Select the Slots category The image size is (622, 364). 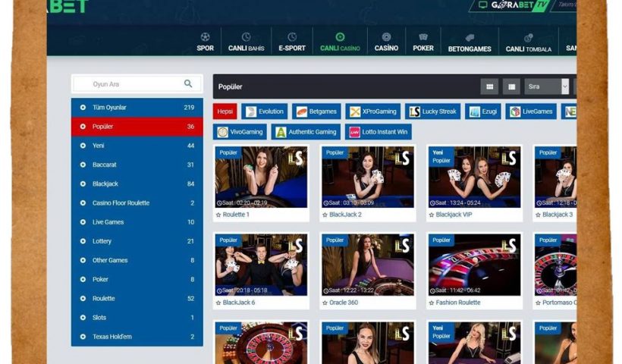[x=137, y=317]
